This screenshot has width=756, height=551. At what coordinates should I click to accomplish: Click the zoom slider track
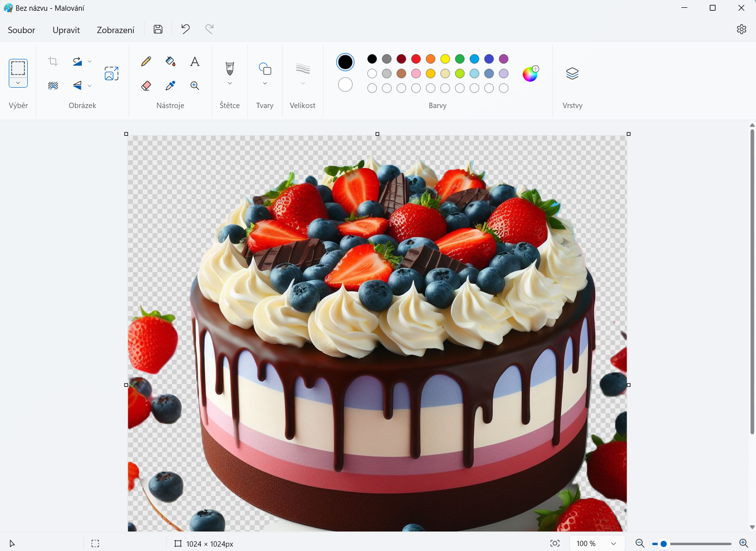[692, 544]
